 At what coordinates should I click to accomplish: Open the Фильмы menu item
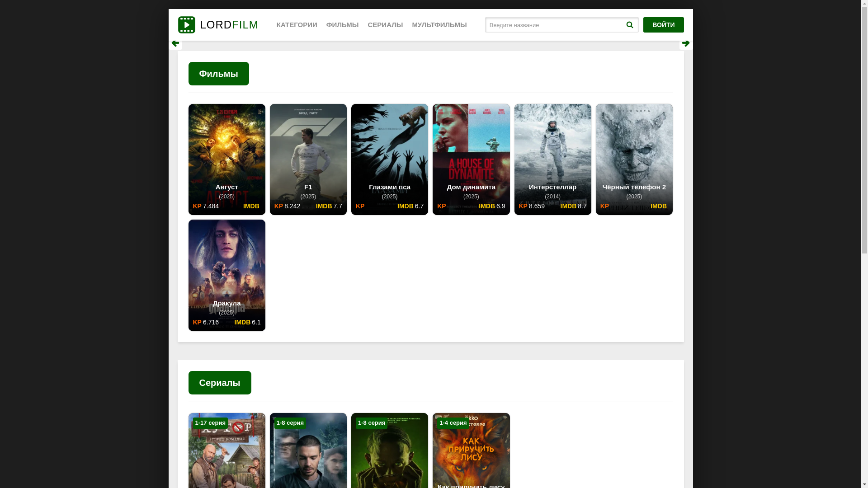[342, 25]
